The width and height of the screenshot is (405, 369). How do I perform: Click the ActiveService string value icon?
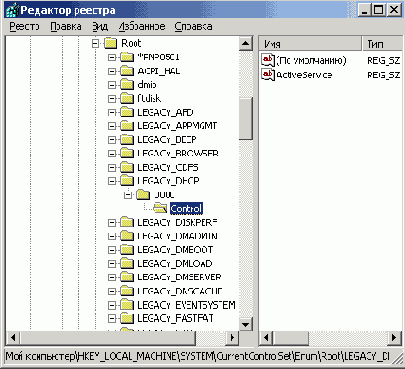[x=268, y=74]
